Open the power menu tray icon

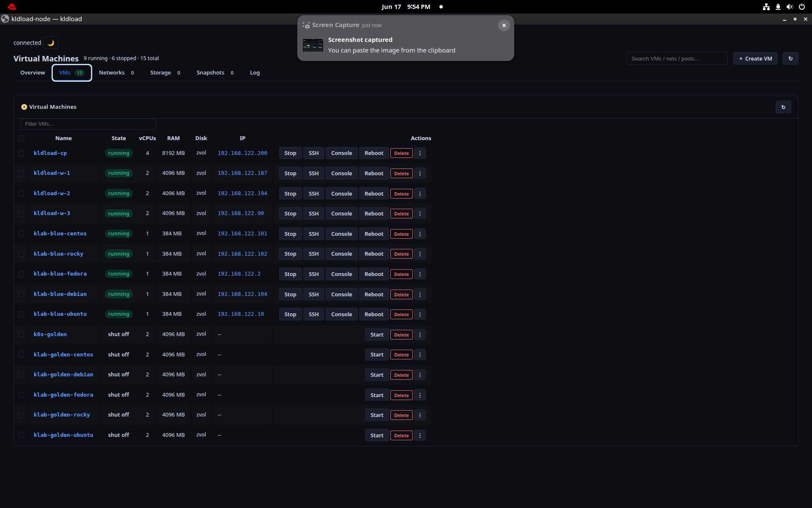(x=801, y=7)
